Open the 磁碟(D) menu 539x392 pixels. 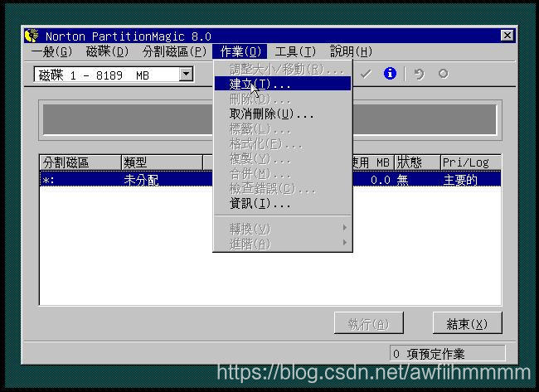(x=107, y=51)
